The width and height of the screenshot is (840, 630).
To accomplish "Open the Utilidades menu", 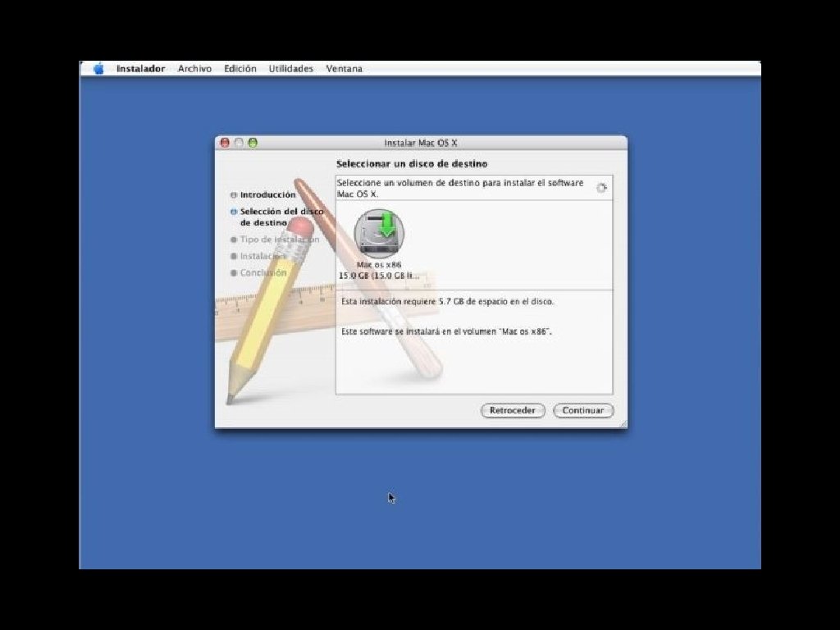I will point(291,69).
